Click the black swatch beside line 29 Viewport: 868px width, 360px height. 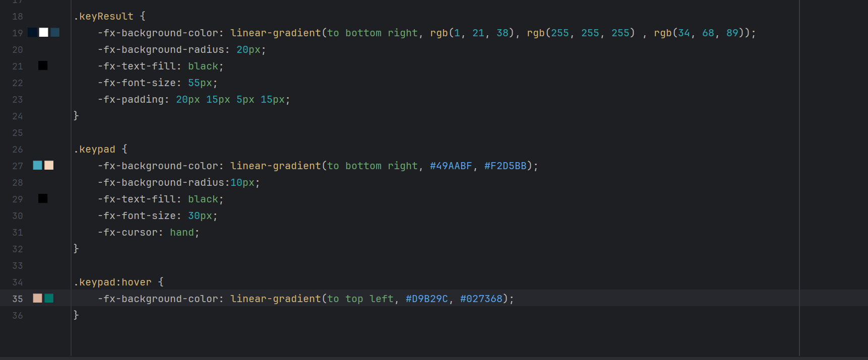[x=43, y=199]
